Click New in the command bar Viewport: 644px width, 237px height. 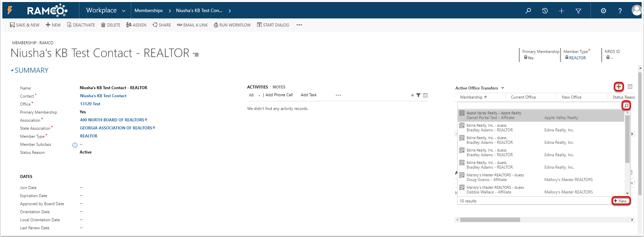point(53,25)
